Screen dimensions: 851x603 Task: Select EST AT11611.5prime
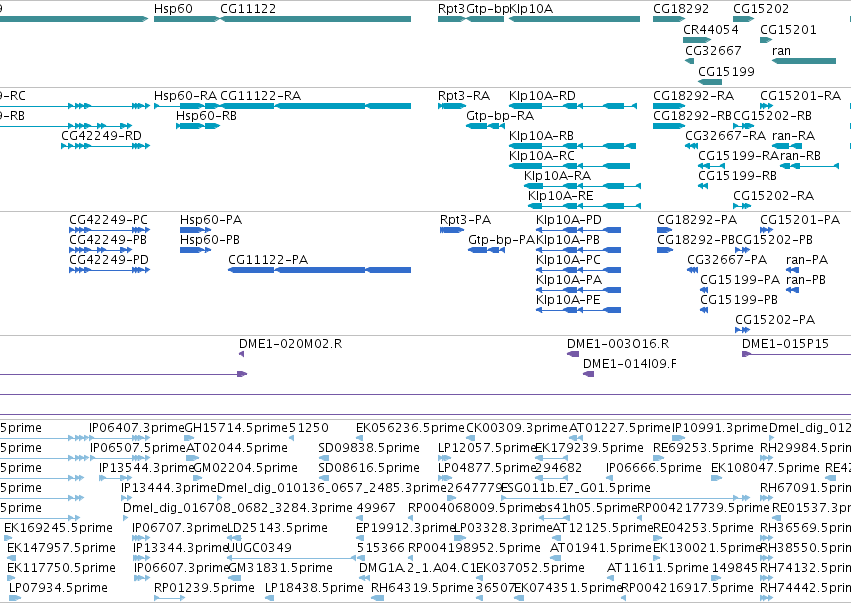[658, 568]
